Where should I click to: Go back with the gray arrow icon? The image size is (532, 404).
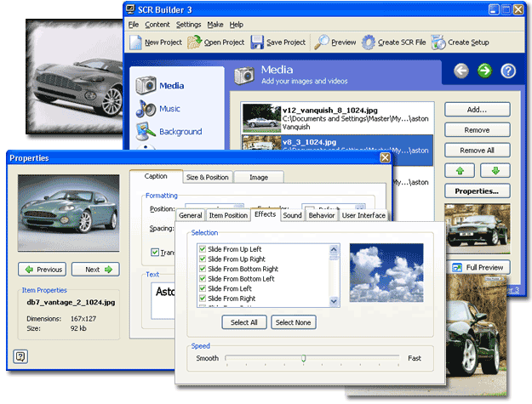coord(461,71)
